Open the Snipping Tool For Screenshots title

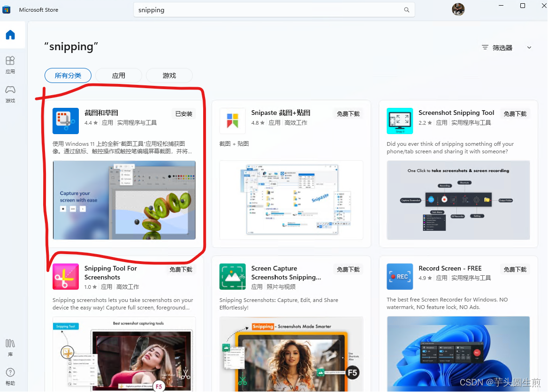(110, 272)
